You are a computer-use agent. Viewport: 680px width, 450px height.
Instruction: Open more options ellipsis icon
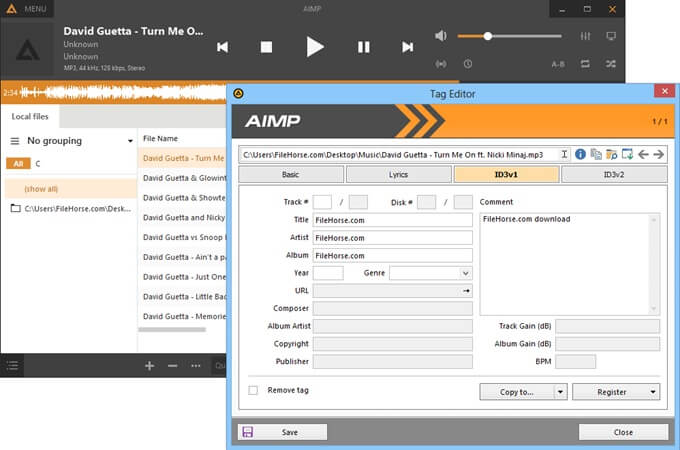point(196,366)
